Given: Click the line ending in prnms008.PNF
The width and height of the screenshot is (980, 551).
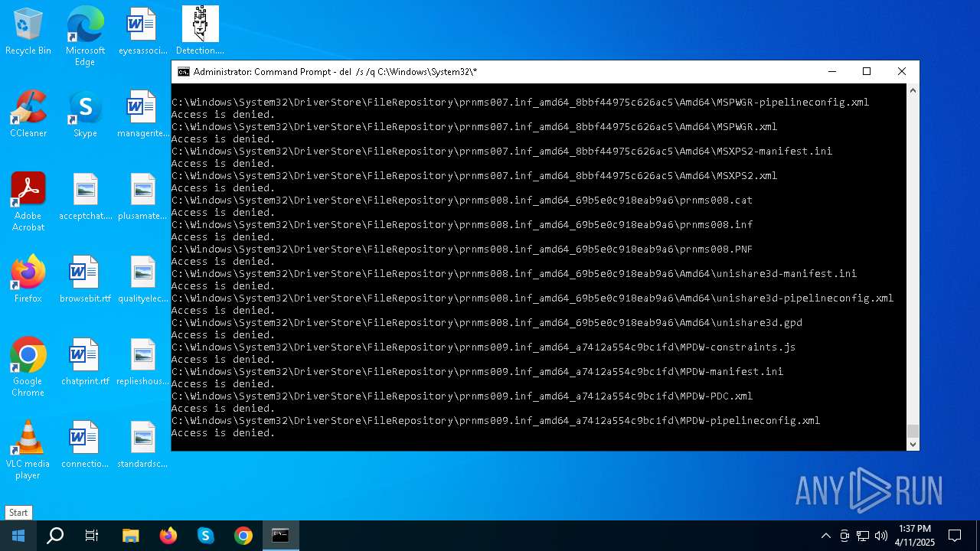Looking at the screenshot, I should pyautogui.click(x=462, y=249).
